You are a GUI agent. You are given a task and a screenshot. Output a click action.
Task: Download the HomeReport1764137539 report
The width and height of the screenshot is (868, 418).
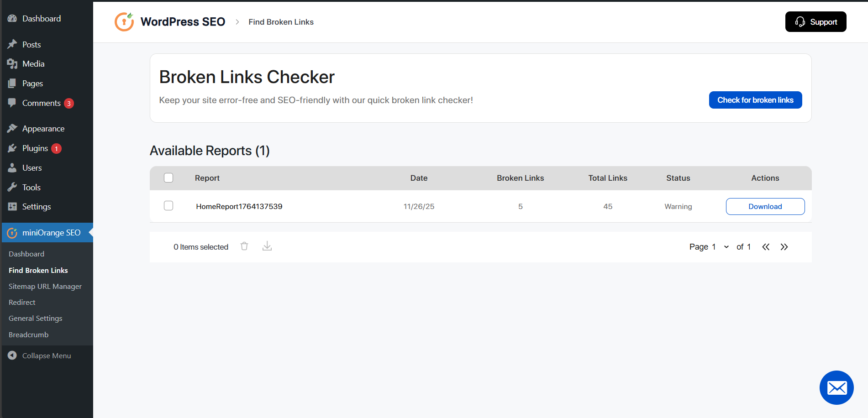(x=765, y=206)
